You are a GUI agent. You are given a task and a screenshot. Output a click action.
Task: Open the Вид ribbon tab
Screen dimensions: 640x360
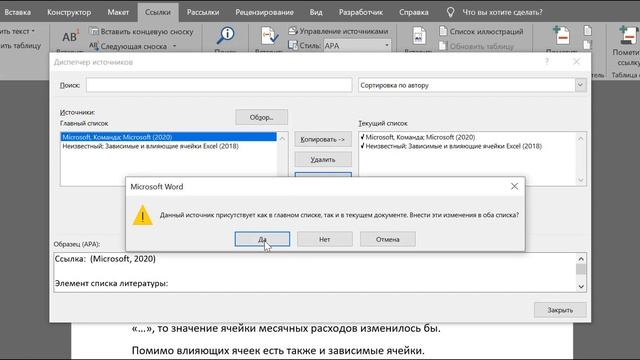coord(316,12)
